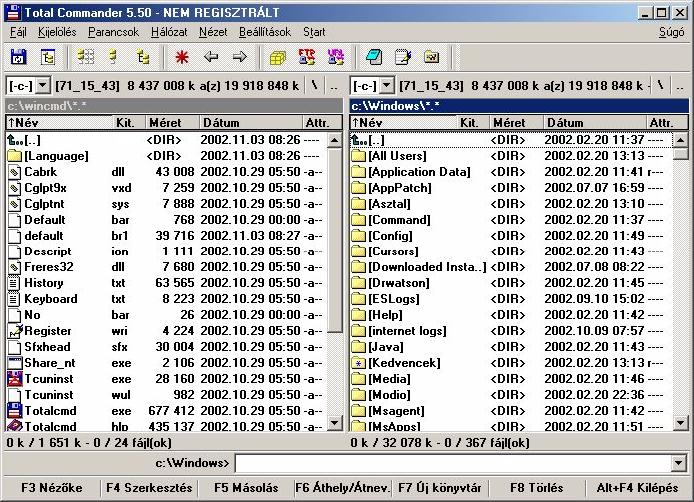The height and width of the screenshot is (502, 694).
Task: Switch to full file details view icon
Action: [x=114, y=57]
